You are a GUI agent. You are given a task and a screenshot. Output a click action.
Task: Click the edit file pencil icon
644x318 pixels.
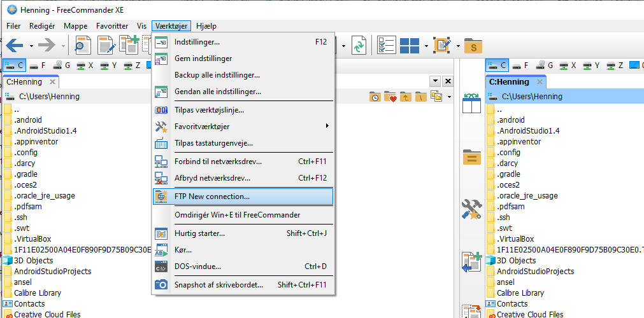pyautogui.click(x=106, y=45)
